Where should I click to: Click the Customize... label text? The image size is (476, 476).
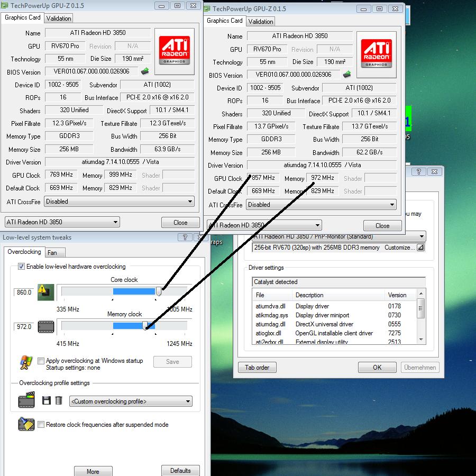[x=399, y=248]
